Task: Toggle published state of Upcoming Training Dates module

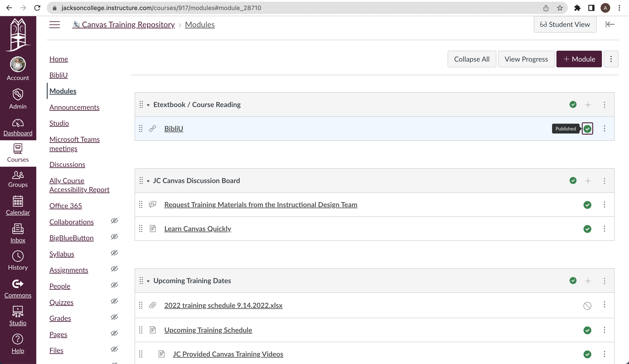Action: [573, 280]
